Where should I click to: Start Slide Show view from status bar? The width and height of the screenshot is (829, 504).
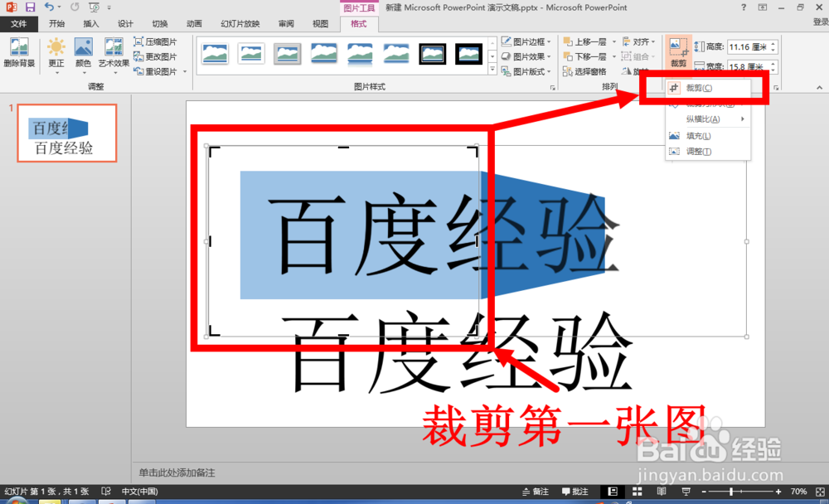[686, 492]
